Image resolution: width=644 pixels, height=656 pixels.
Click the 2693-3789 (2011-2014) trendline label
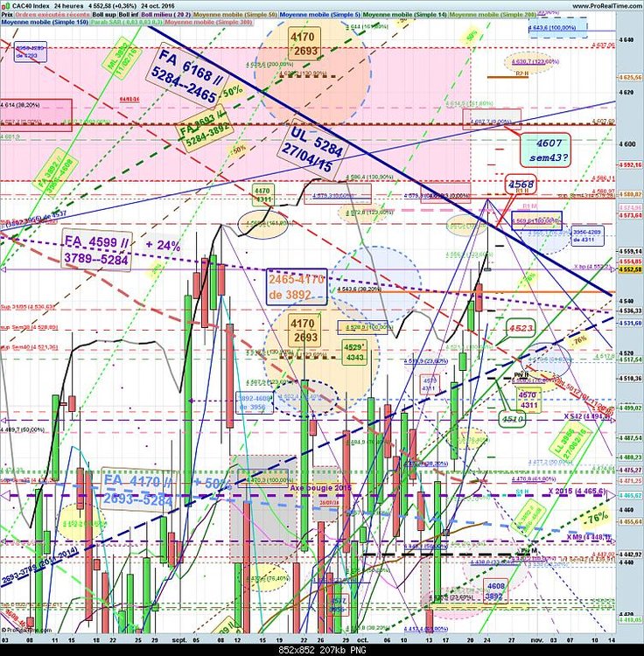[41, 566]
